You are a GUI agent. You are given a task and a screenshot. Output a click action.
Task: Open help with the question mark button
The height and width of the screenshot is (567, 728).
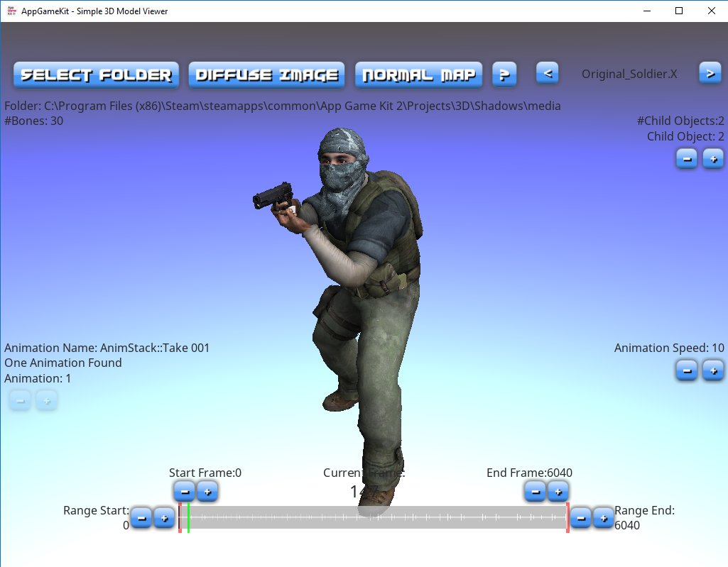coord(504,75)
